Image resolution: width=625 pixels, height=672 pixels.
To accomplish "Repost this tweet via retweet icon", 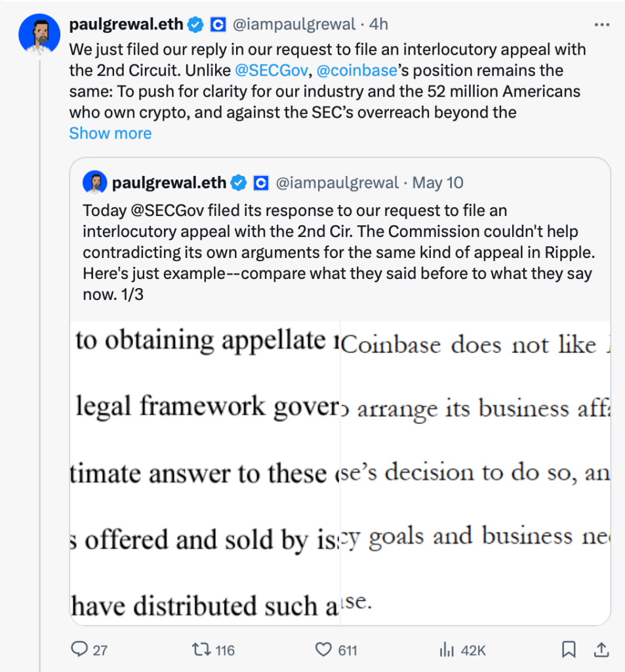I will (x=199, y=650).
